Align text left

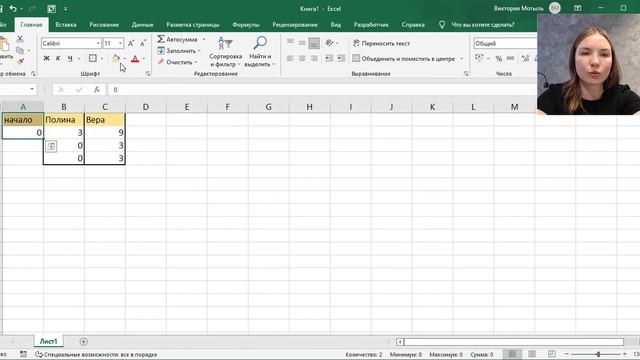click(290, 58)
